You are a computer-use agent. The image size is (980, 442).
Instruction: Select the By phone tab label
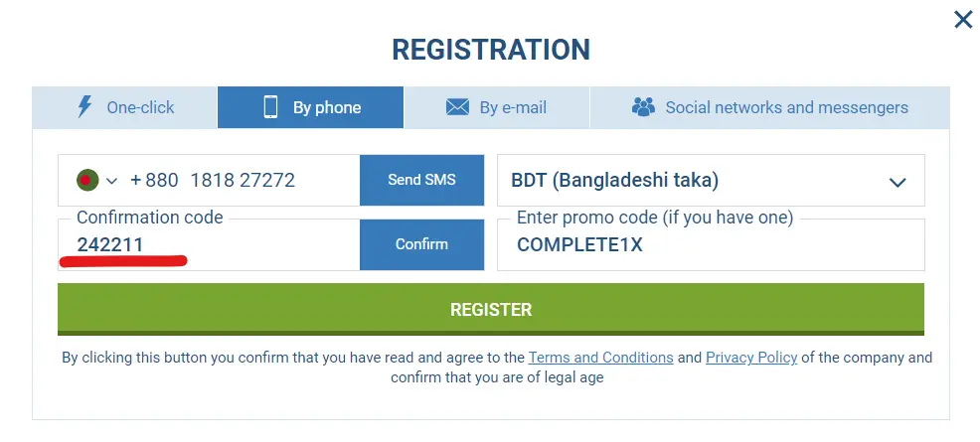point(326,107)
